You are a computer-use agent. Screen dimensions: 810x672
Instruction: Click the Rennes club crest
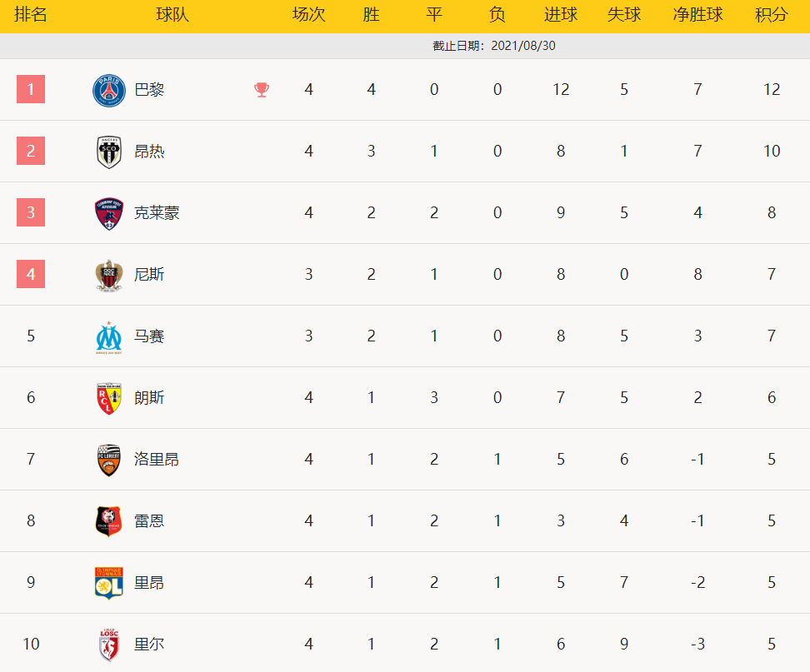pyautogui.click(x=108, y=521)
